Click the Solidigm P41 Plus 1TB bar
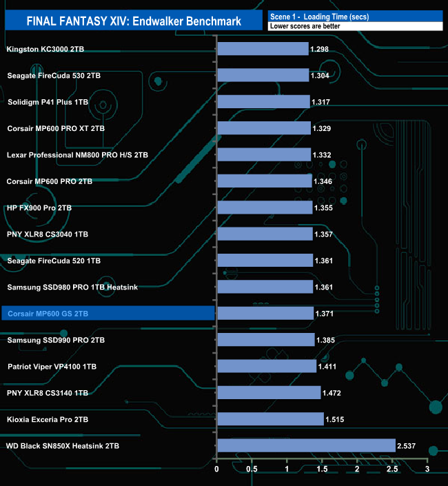Screen dimensions: 448x486 [x=264, y=101]
